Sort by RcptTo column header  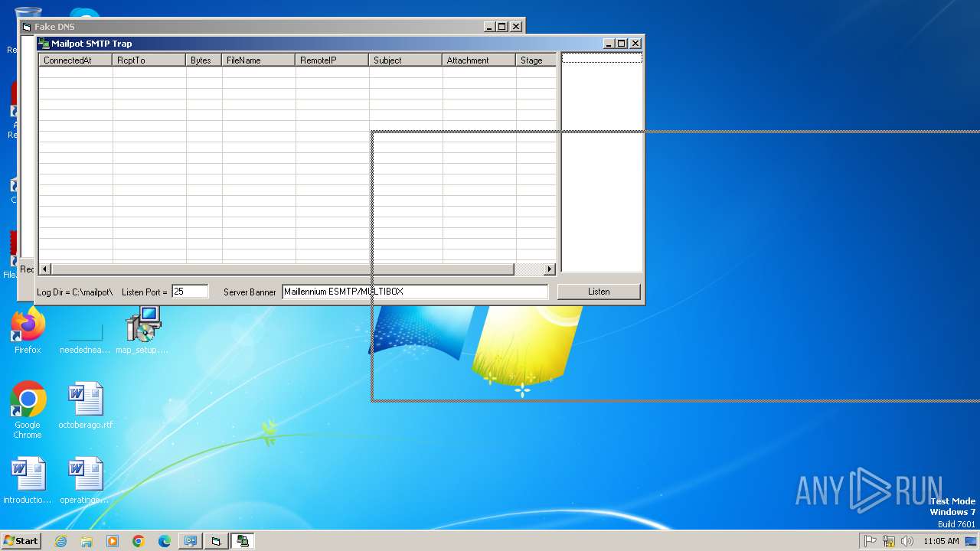[x=149, y=60]
